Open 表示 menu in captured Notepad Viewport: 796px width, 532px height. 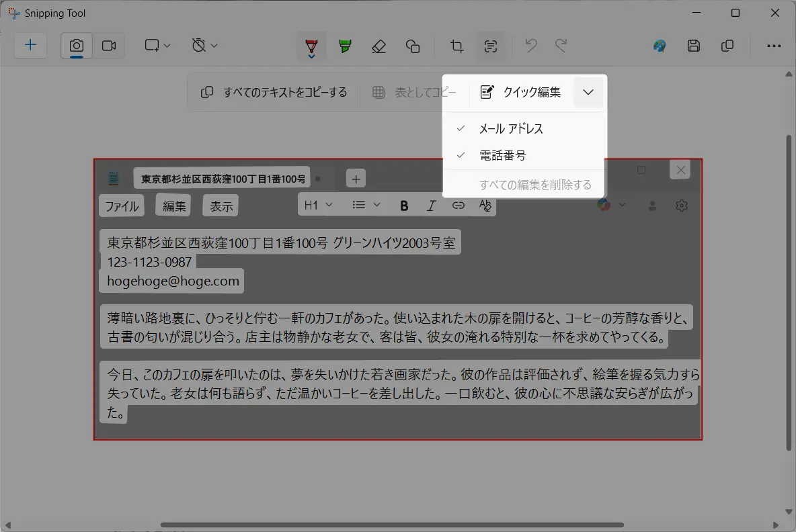(x=221, y=206)
